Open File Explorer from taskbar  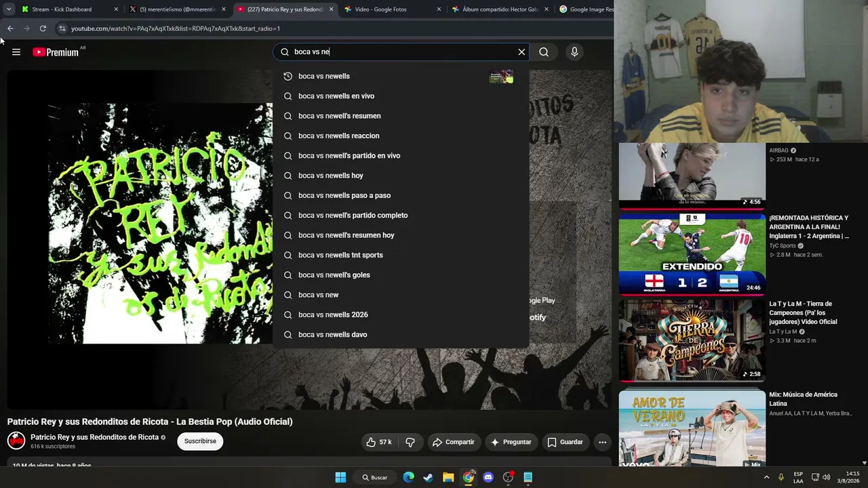(x=448, y=477)
